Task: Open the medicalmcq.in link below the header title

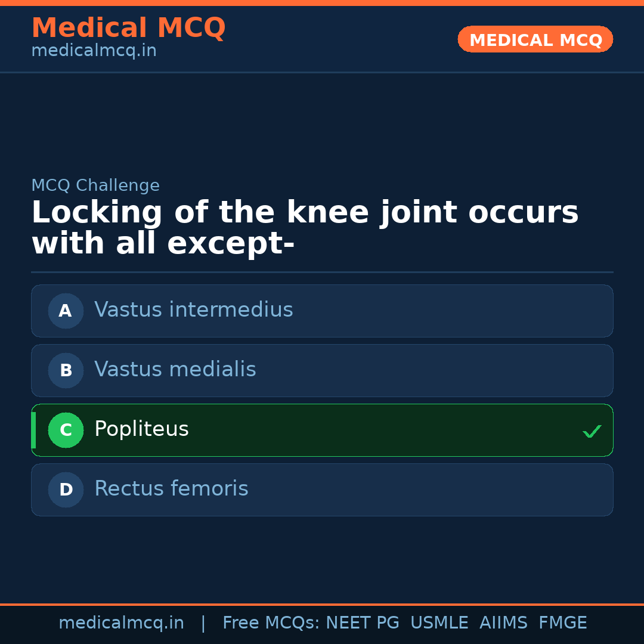Action: click(x=94, y=51)
